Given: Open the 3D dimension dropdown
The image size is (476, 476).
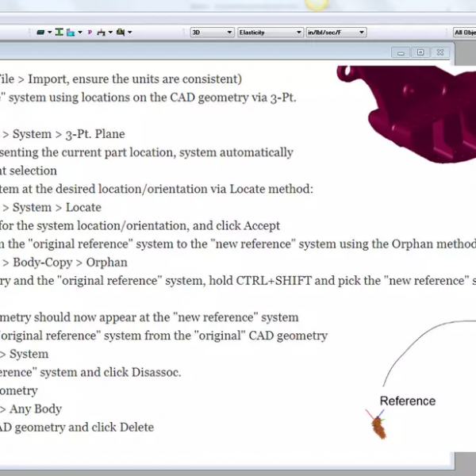Looking at the screenshot, I should coord(212,33).
